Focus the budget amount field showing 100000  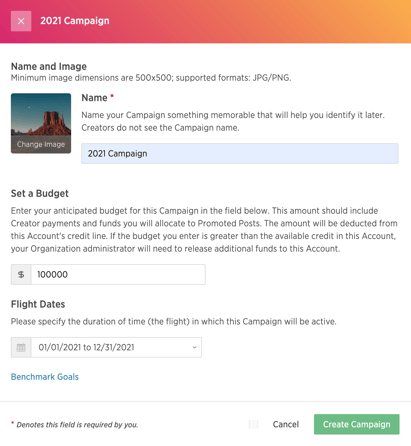point(118,275)
